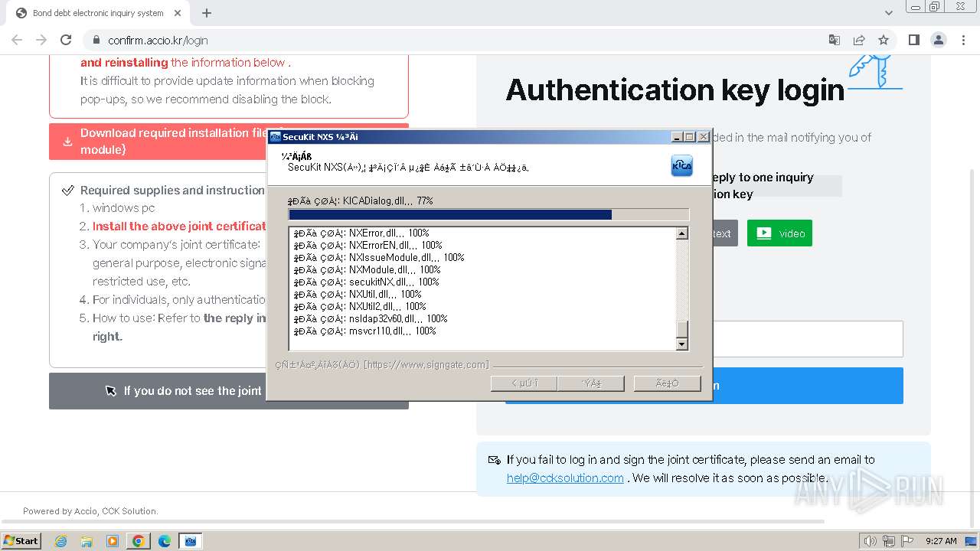Click the download arrow icon
This screenshot has height=551, width=980.
tap(67, 142)
